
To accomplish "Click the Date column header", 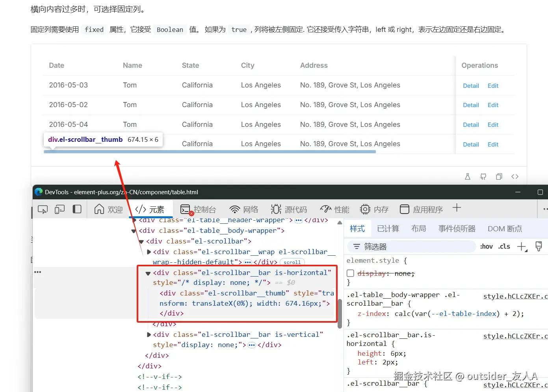I will [56, 65].
